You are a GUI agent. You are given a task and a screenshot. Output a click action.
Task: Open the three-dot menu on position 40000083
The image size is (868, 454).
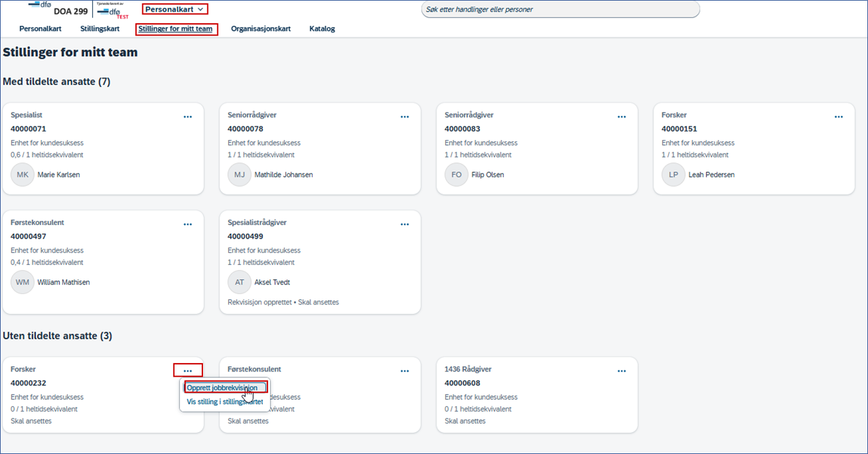click(x=622, y=117)
